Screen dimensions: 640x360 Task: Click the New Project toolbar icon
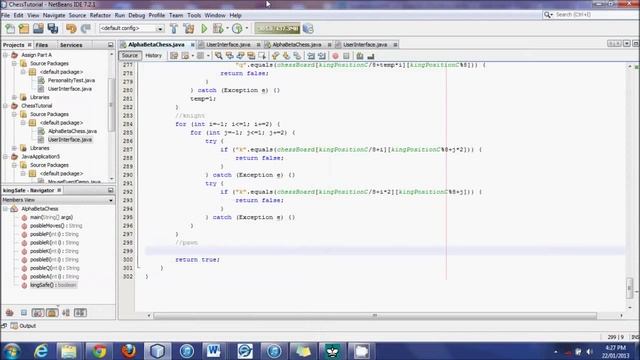pyautogui.click(x=24, y=29)
